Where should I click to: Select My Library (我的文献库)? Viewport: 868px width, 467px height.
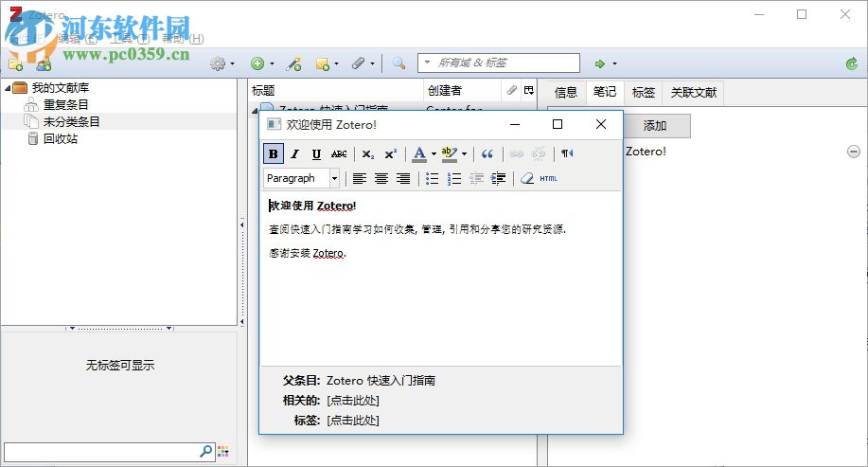[x=61, y=87]
